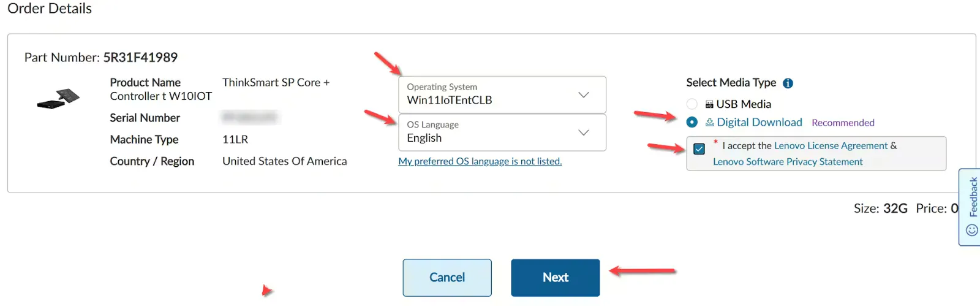This screenshot has height=306, width=980.
Task: Click the USB Media drive icon
Action: pos(709,105)
